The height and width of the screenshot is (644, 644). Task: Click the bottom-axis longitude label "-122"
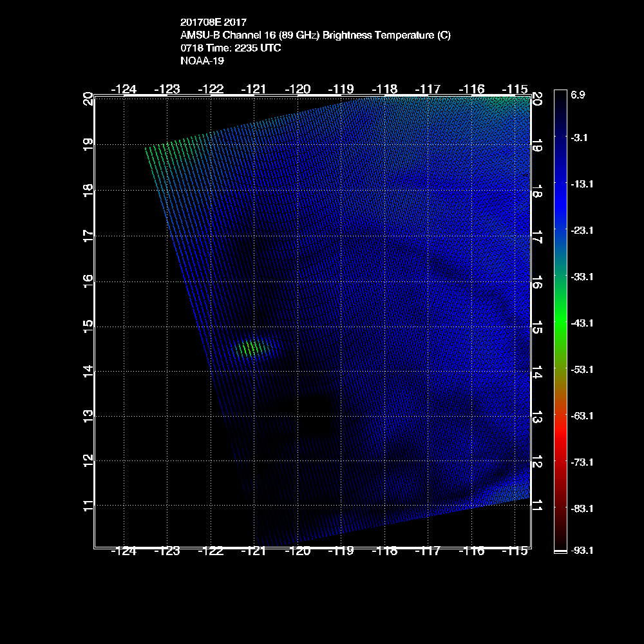[x=211, y=551]
